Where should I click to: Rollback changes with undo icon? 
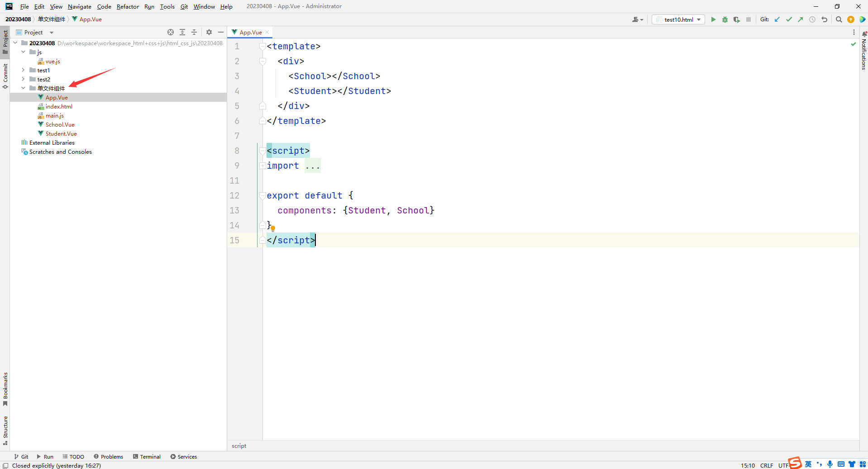coord(824,19)
